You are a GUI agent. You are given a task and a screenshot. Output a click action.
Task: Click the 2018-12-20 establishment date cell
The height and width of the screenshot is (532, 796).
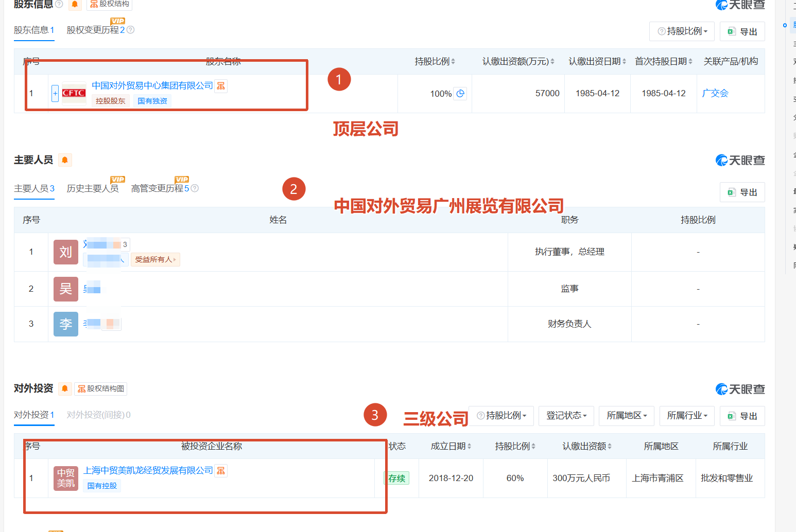(451, 478)
